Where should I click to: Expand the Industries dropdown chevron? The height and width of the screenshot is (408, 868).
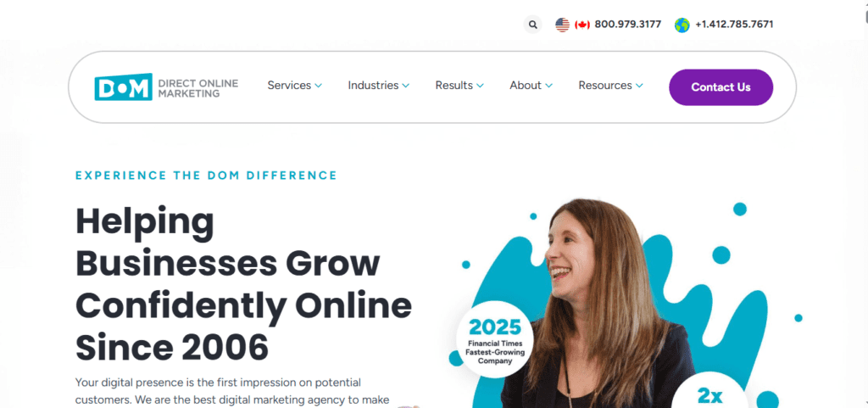[x=406, y=86]
